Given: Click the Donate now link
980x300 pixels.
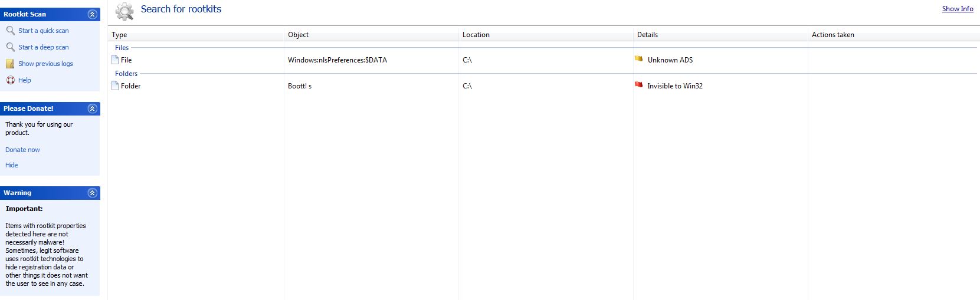Looking at the screenshot, I should [22, 150].
